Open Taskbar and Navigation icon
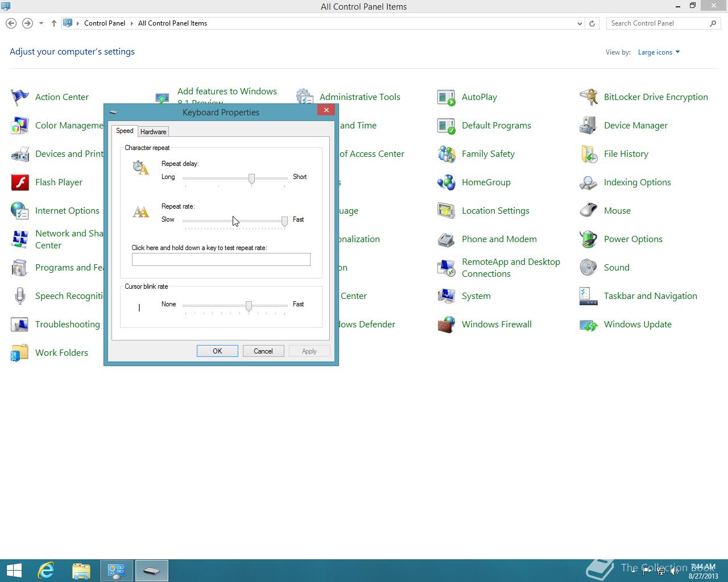 pyautogui.click(x=589, y=296)
